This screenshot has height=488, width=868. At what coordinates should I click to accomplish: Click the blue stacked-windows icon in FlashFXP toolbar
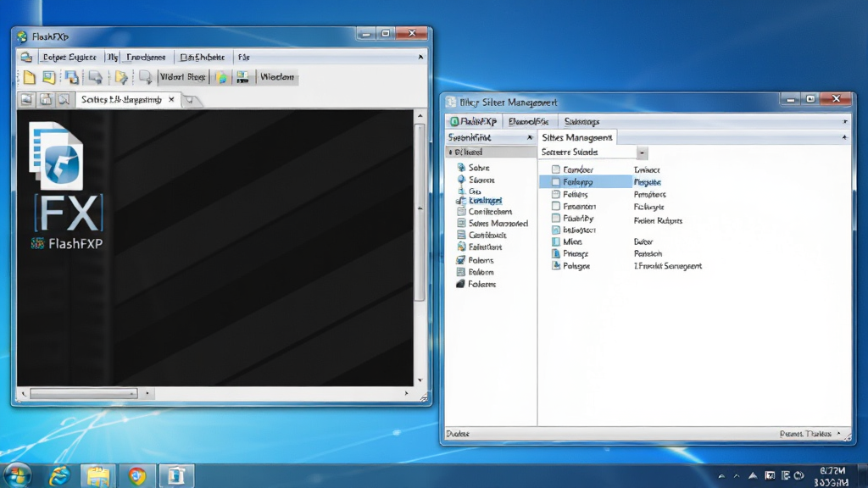point(71,77)
